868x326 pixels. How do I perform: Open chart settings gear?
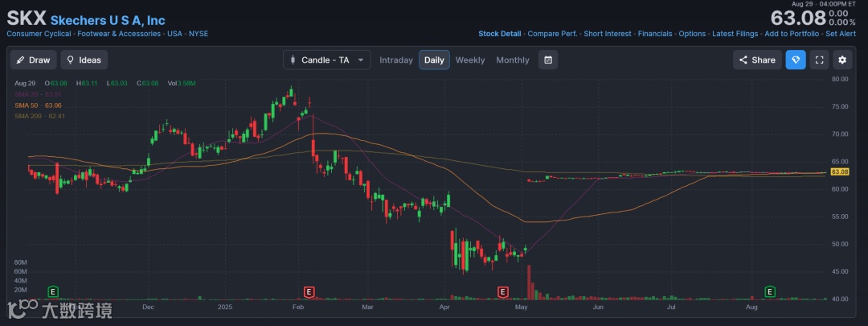[x=842, y=60]
